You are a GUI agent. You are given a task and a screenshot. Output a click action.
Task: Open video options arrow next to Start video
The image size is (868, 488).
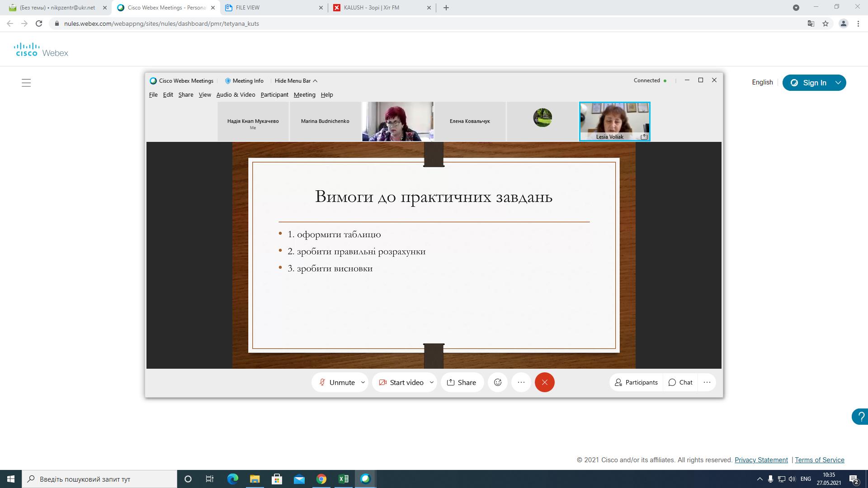[432, 382]
